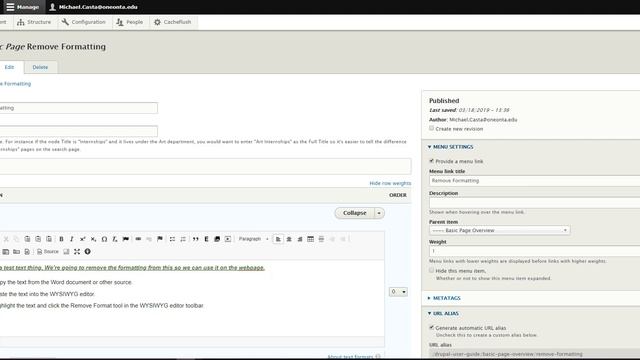The height and width of the screenshot is (360, 640).
Task: Click Paste from Word icon
Action: coord(49,239)
